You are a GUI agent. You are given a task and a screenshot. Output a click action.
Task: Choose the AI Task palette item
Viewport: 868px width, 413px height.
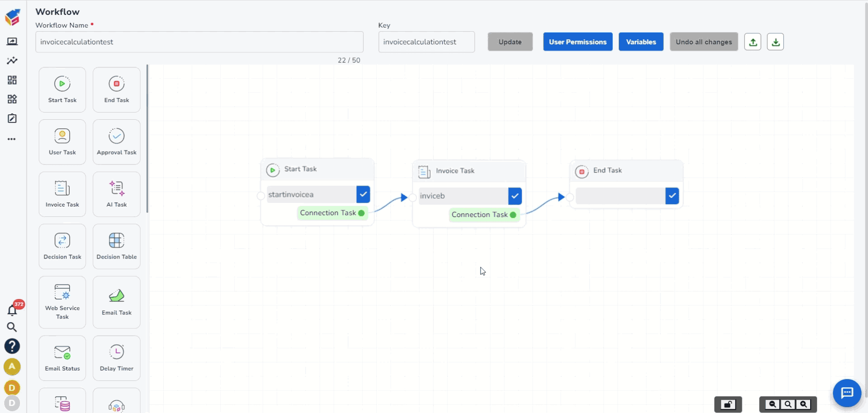[x=117, y=194]
